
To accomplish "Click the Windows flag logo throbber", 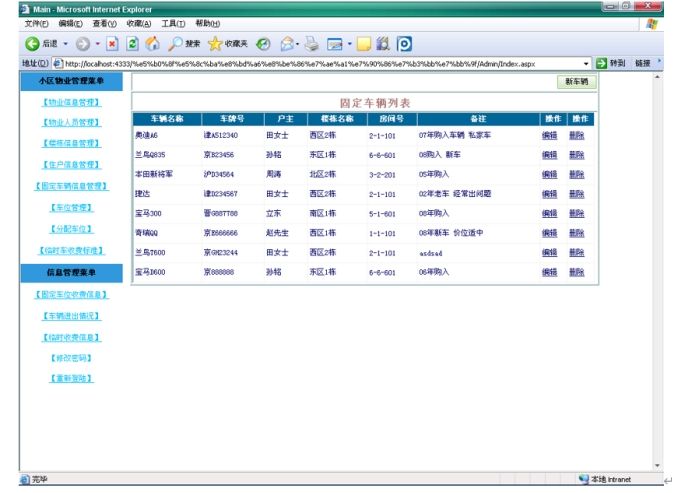I will click(x=651, y=24).
